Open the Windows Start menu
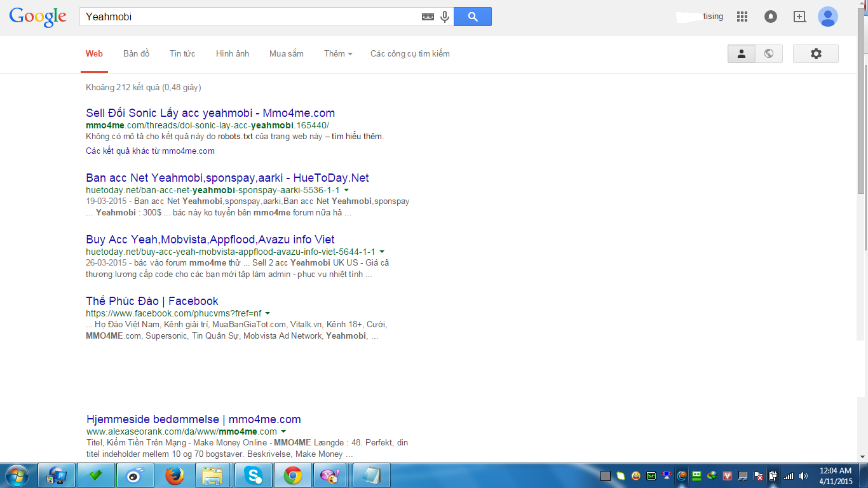868x488 pixels. [17, 475]
